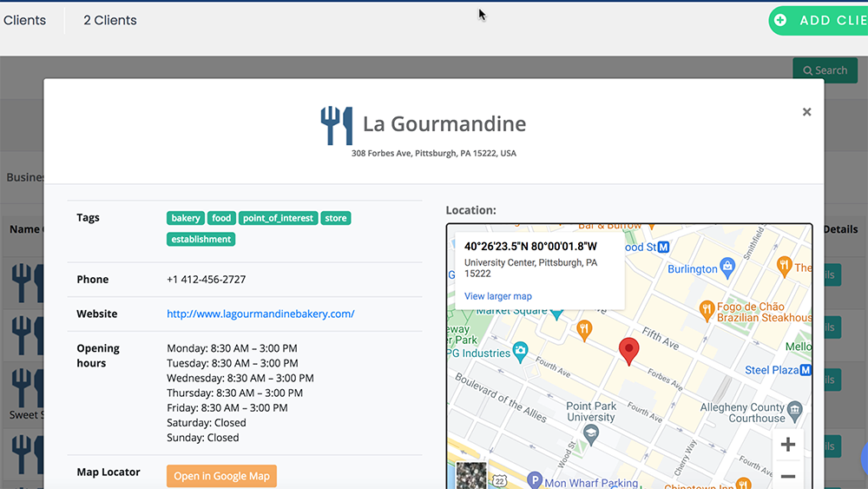Open the satellite view thumbnail
The image size is (868, 489).
(471, 475)
